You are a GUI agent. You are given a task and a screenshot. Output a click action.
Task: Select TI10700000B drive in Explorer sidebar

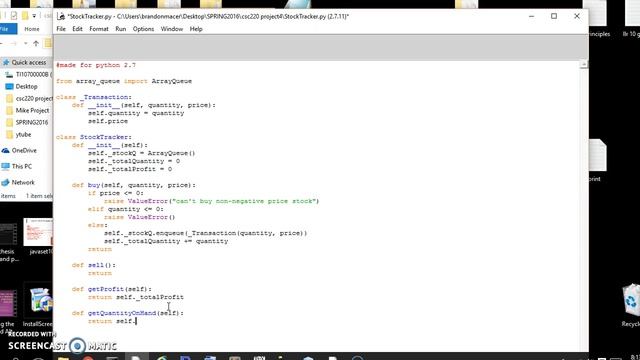[x=34, y=74]
